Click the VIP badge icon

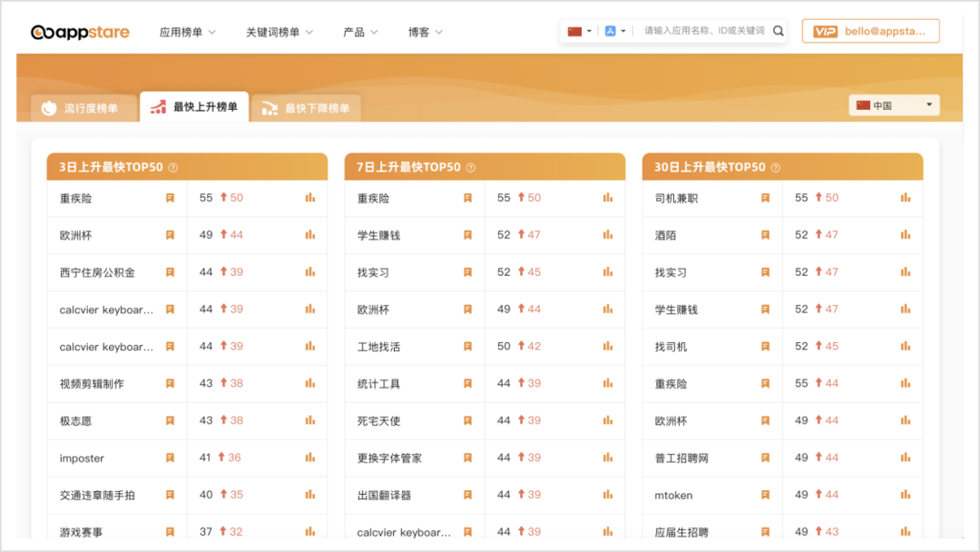(x=825, y=31)
